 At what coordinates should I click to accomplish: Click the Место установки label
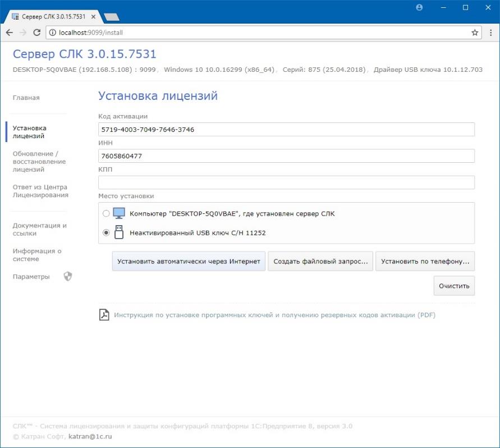pos(126,196)
